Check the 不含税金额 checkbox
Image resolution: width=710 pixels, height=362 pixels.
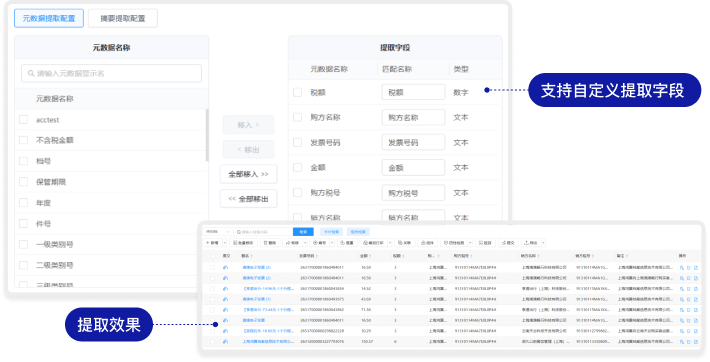coord(24,140)
